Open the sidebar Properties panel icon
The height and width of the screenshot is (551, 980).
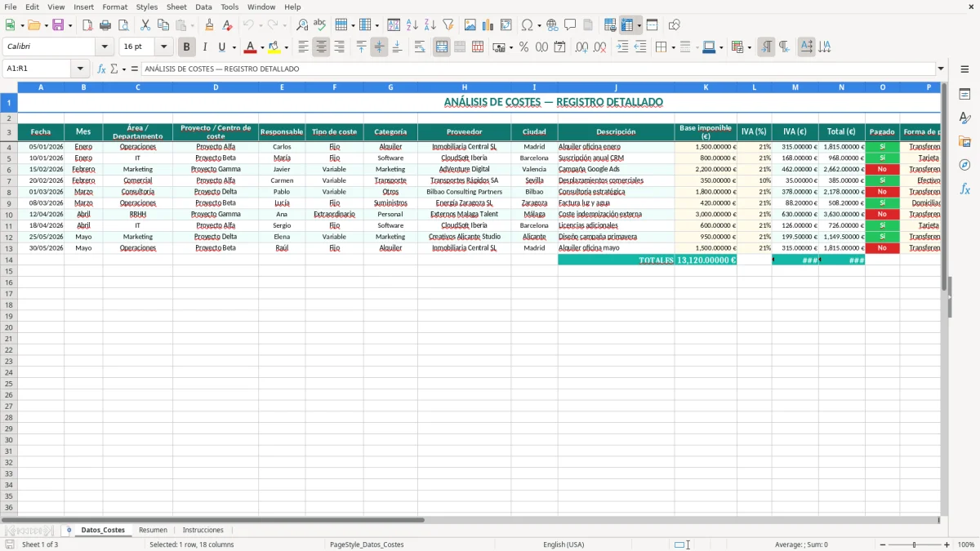point(964,94)
